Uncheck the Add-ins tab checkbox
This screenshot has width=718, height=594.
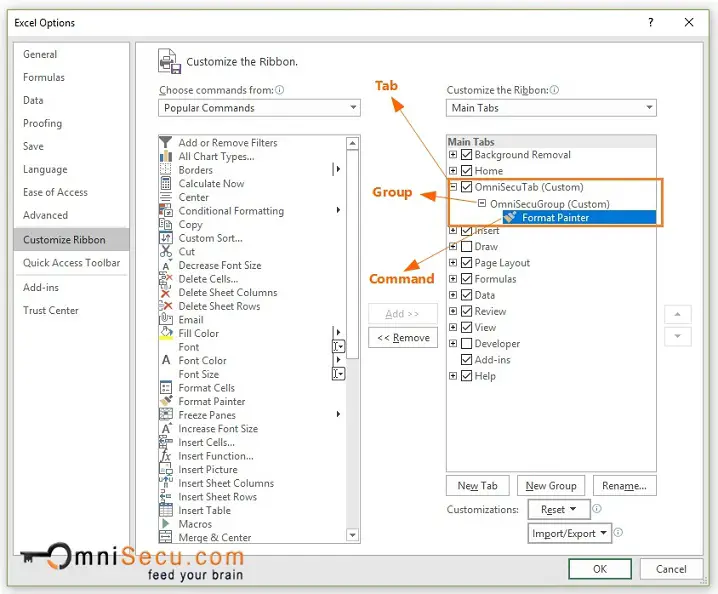[466, 360]
